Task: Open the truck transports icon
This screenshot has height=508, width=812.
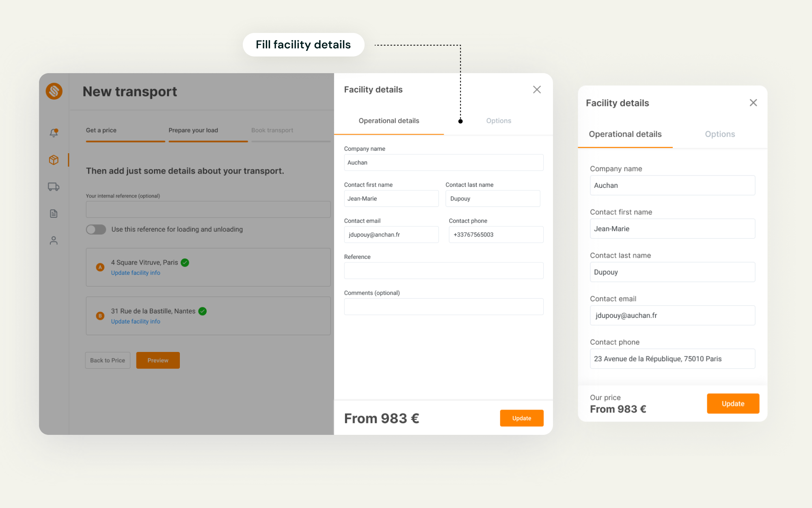Action: click(x=54, y=187)
